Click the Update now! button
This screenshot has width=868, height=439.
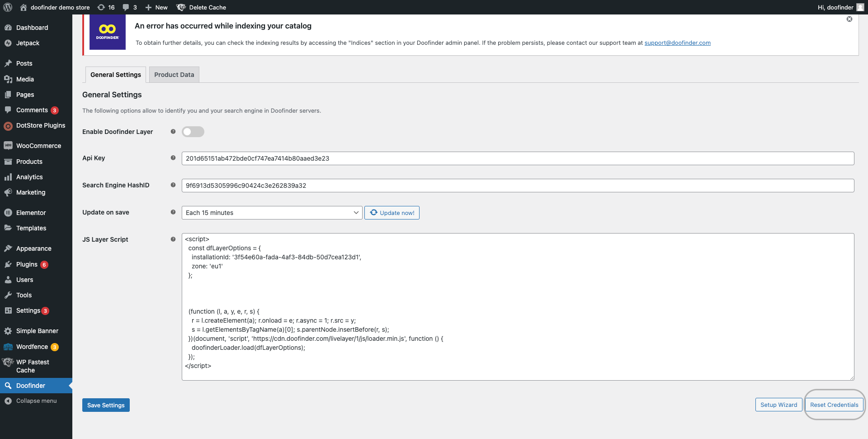coord(392,213)
